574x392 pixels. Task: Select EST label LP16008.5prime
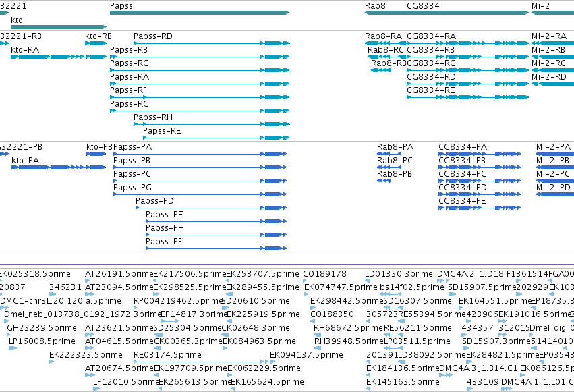42,342
